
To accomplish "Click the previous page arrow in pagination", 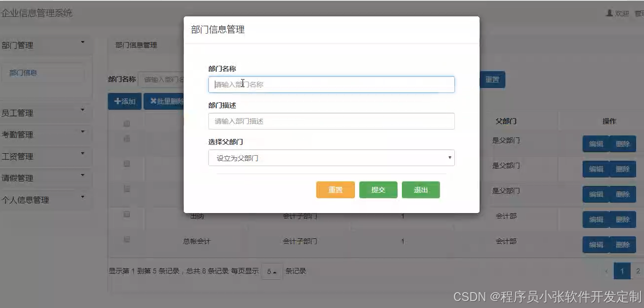I will (607, 271).
